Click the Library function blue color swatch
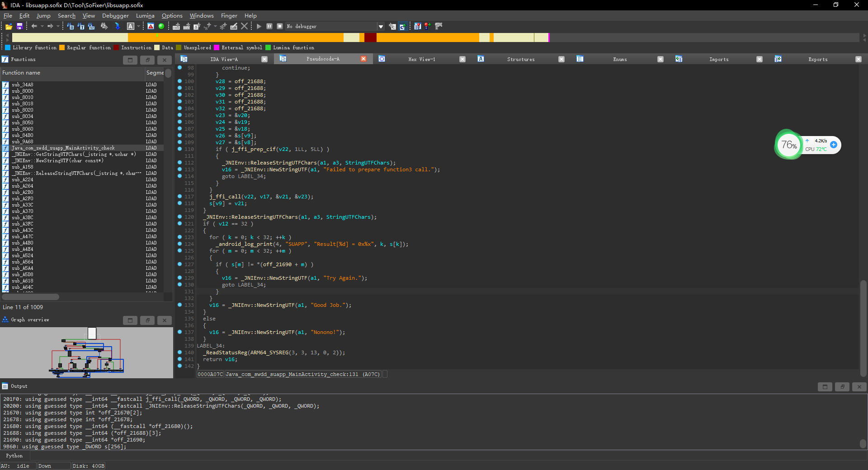Screen dimensions: 868x470 pyautogui.click(x=8, y=47)
